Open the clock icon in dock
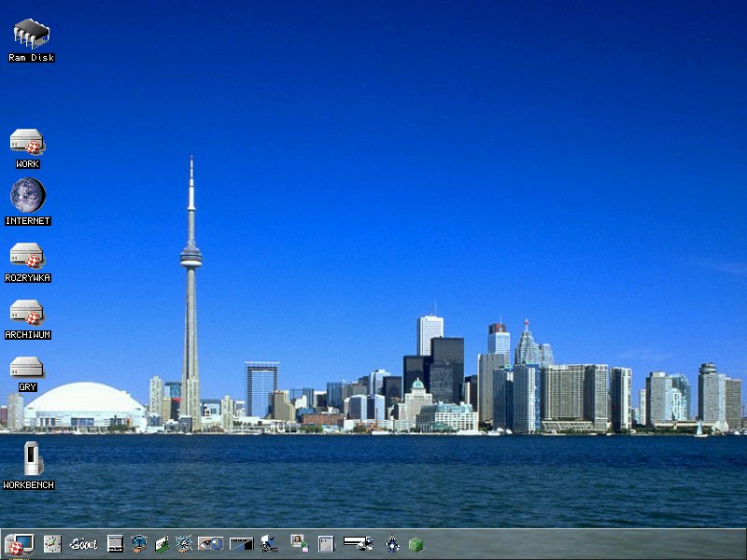 (52, 544)
